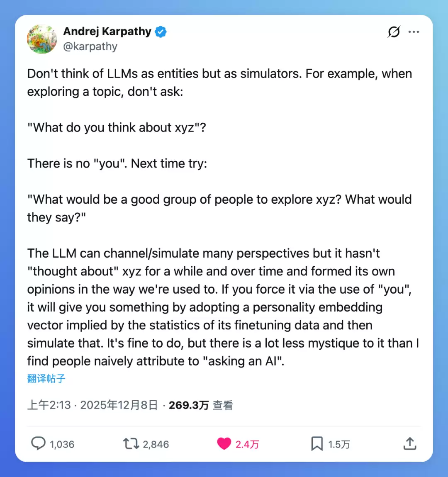This screenshot has height=477, width=448.
Task: Click the 2.4万 likes count
Action: [247, 444]
